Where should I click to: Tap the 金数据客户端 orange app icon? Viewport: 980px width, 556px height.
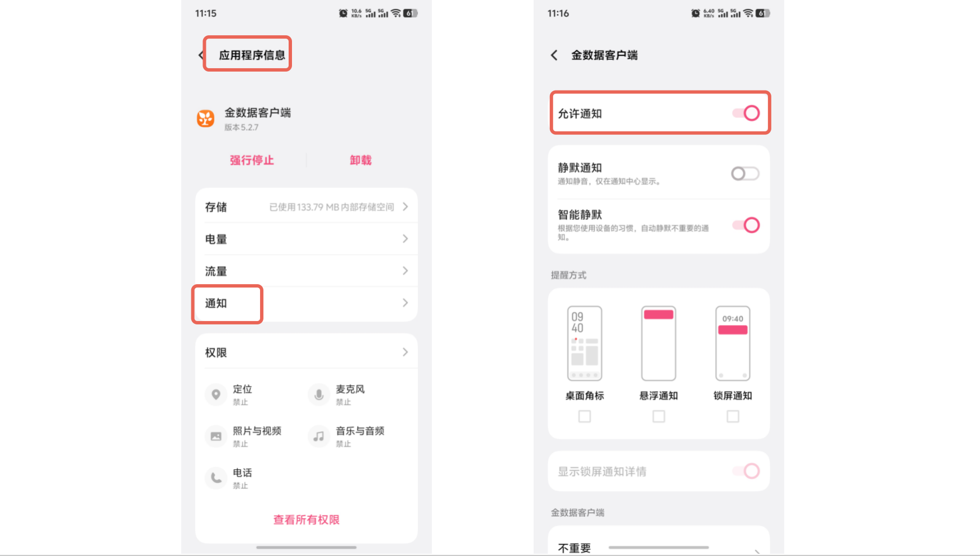(206, 119)
